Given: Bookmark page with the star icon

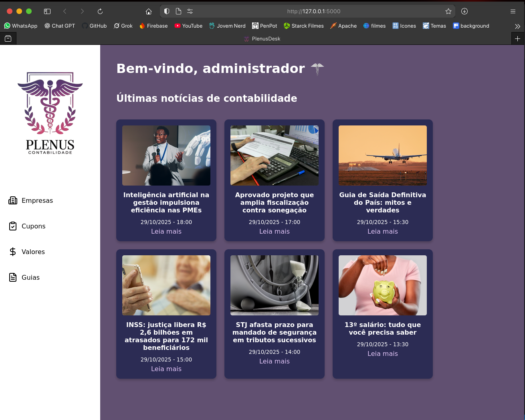Looking at the screenshot, I should pyautogui.click(x=448, y=11).
